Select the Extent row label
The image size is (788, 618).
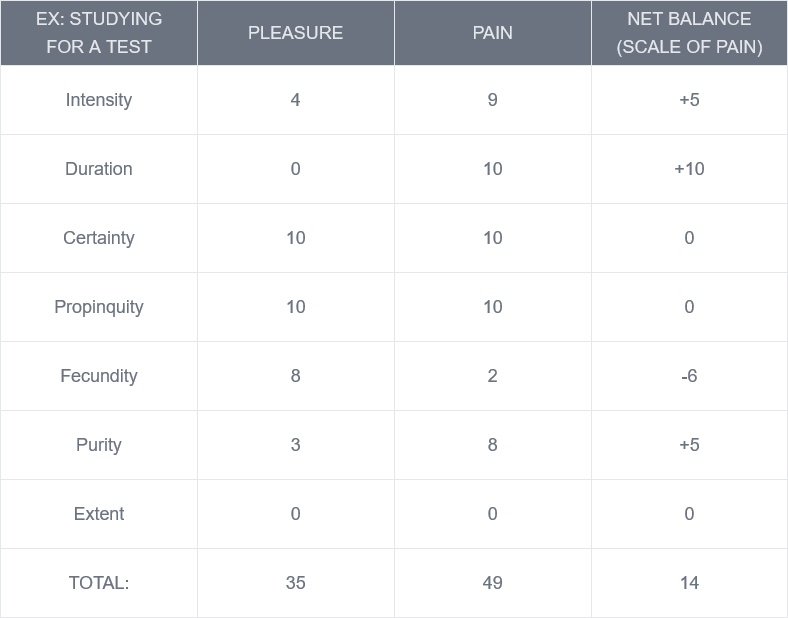click(98, 514)
